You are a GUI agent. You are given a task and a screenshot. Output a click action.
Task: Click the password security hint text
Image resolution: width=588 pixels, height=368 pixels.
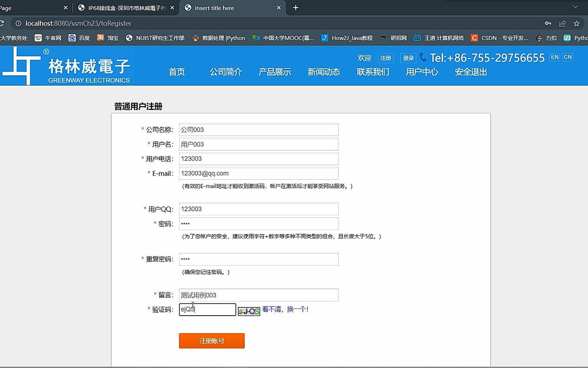pyautogui.click(x=282, y=236)
